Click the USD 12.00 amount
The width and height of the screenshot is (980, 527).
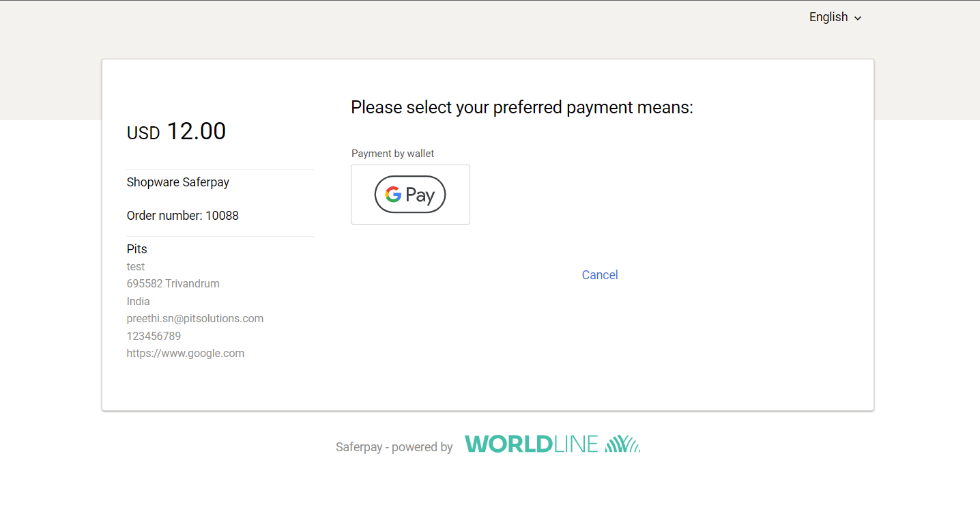176,131
